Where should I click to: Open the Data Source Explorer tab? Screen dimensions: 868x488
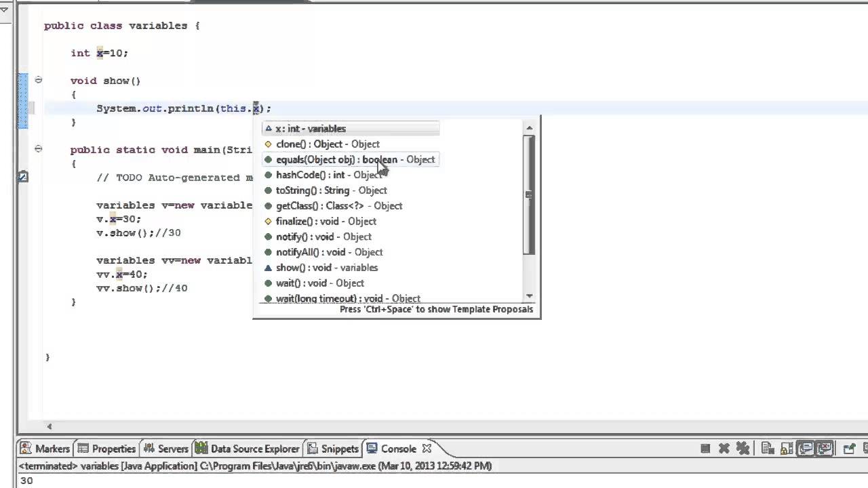[x=248, y=449]
